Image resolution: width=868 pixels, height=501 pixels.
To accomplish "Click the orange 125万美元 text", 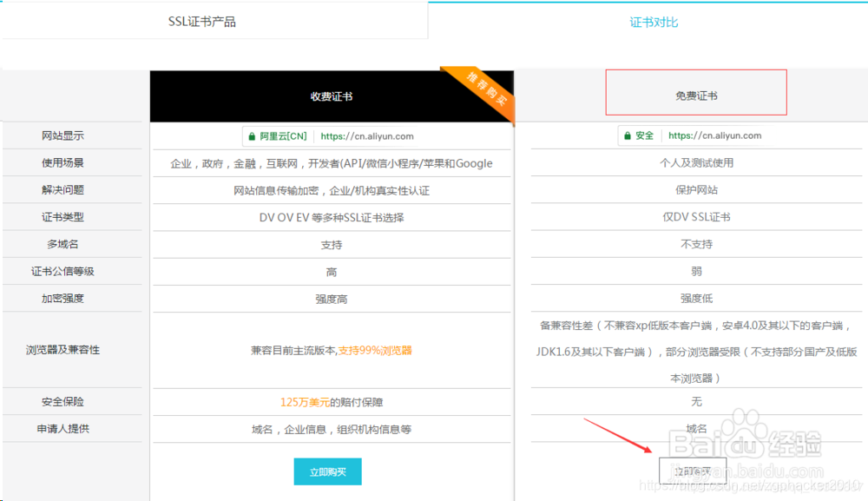I will pyautogui.click(x=305, y=403).
